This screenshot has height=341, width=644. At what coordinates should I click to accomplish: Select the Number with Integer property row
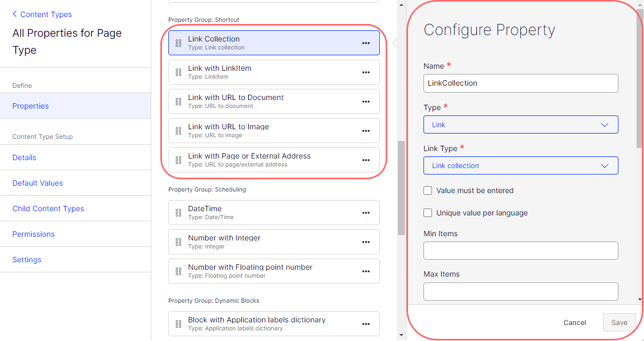(274, 242)
